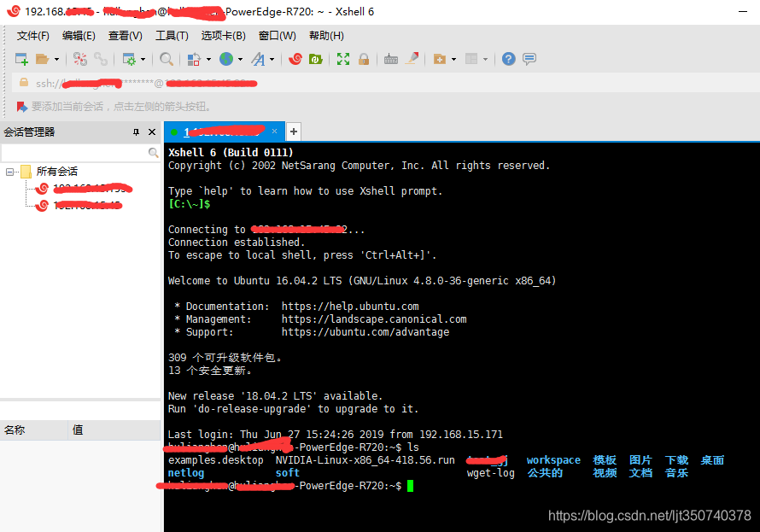The width and height of the screenshot is (760, 532).
Task: Click the workspace directory name
Action: point(553,460)
